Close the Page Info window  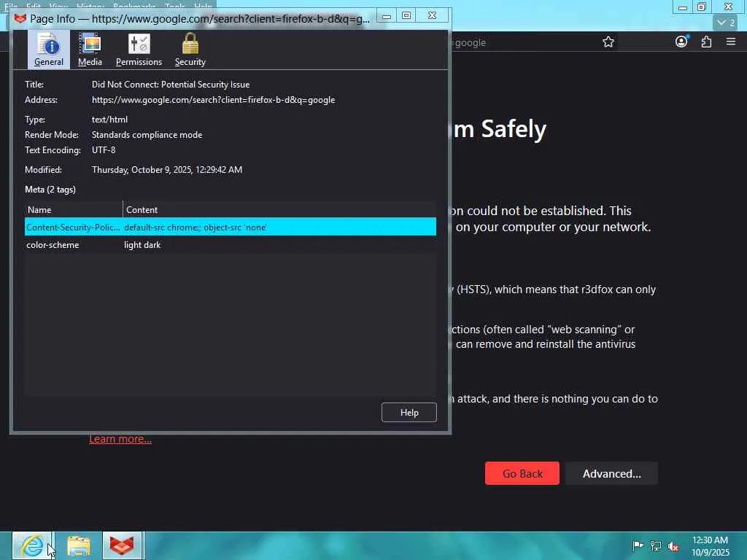pyautogui.click(x=432, y=16)
